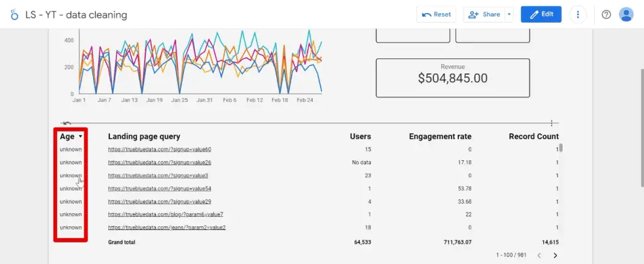Click the Edit pencil button

pos(541,14)
